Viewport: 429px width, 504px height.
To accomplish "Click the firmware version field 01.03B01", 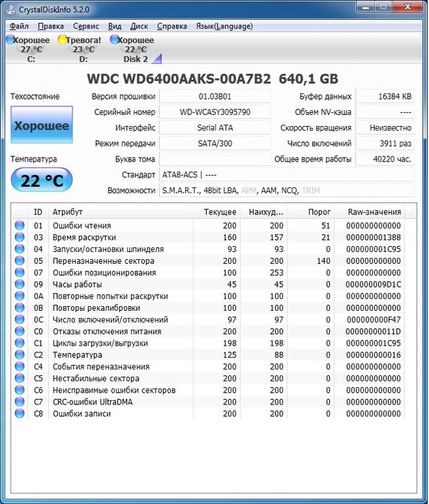I will (215, 96).
